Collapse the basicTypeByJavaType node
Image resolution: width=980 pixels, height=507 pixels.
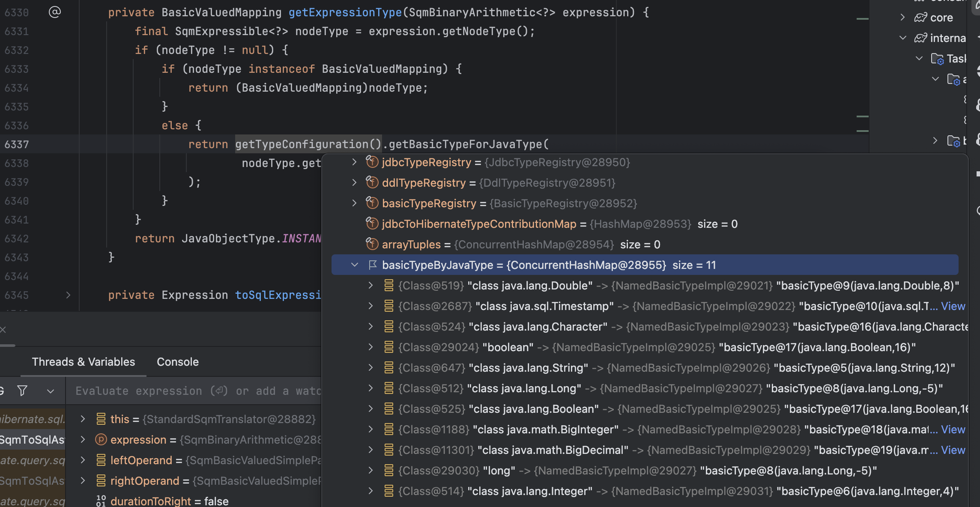coord(355,265)
